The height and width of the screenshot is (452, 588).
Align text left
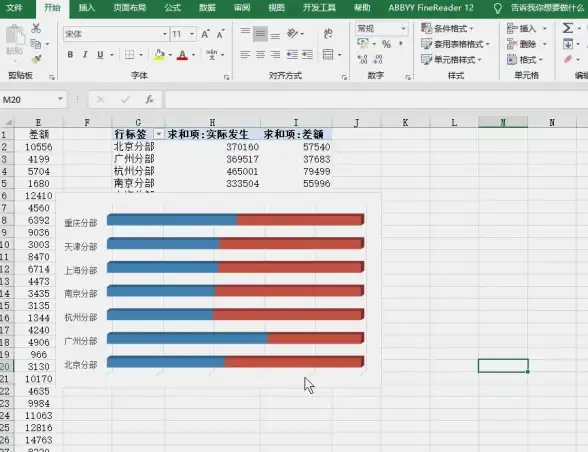tap(245, 55)
